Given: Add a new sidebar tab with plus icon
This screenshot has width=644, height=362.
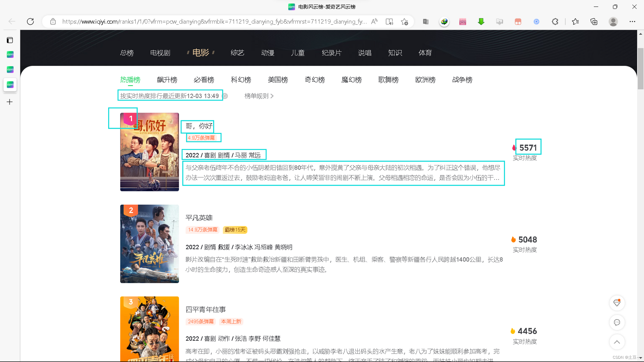Looking at the screenshot, I should click(10, 102).
